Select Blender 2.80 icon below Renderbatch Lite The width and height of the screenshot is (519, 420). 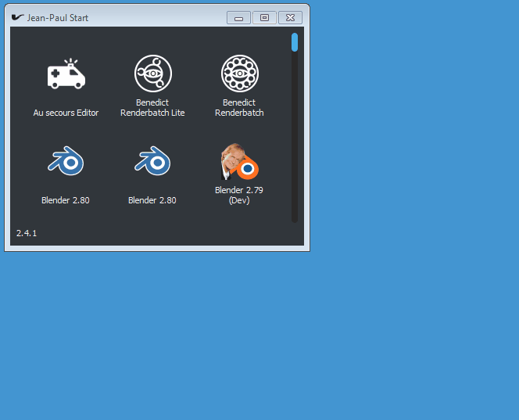click(x=152, y=161)
